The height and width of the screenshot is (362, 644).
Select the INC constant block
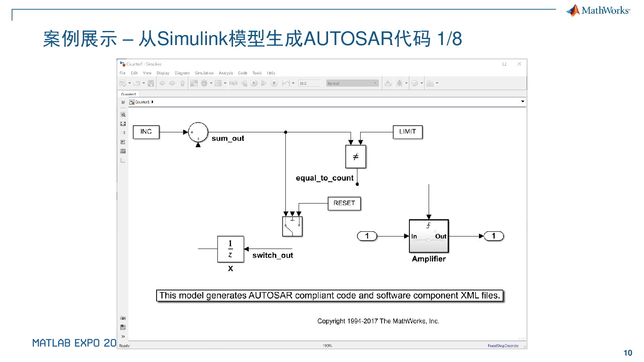(x=146, y=132)
